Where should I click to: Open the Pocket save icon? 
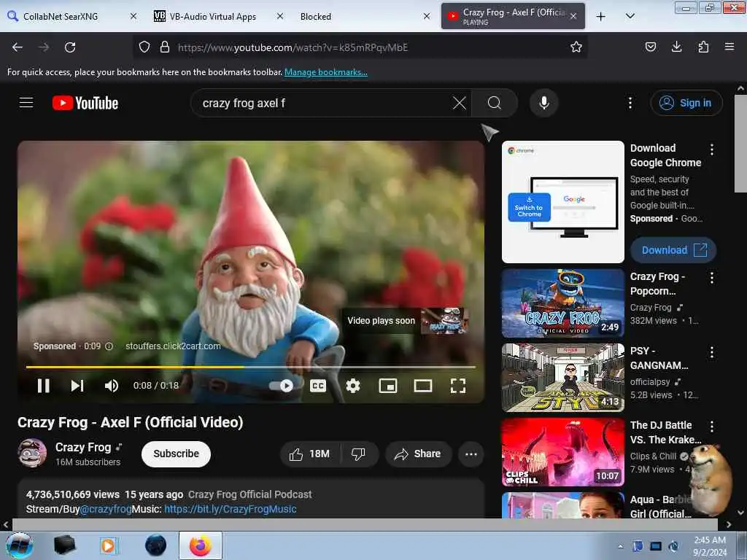tap(650, 47)
